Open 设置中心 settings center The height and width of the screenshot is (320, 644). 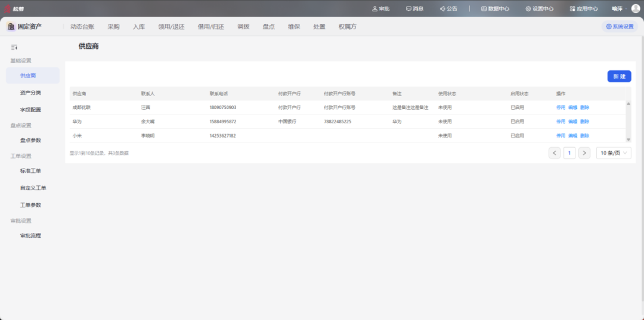point(539,9)
